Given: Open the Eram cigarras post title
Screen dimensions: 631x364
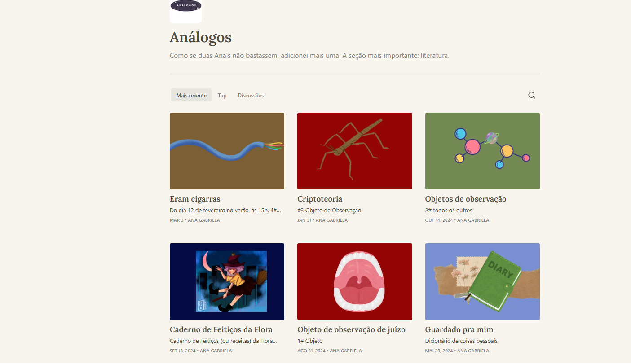Looking at the screenshot, I should pyautogui.click(x=195, y=199).
